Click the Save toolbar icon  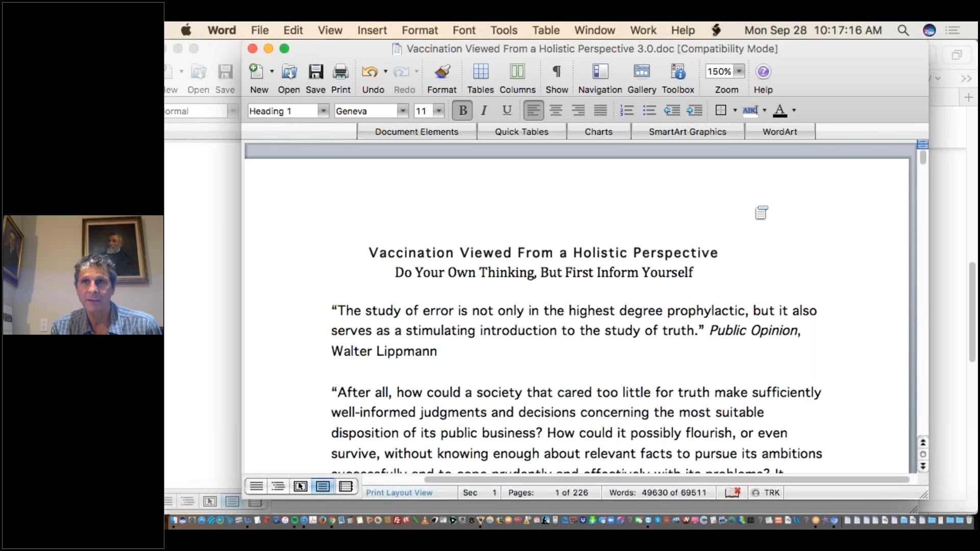pyautogui.click(x=315, y=72)
